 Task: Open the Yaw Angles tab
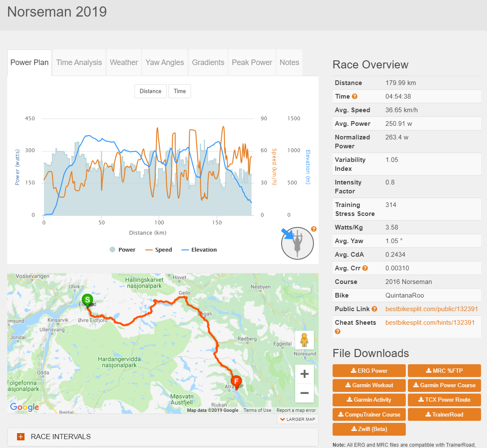[x=165, y=62]
